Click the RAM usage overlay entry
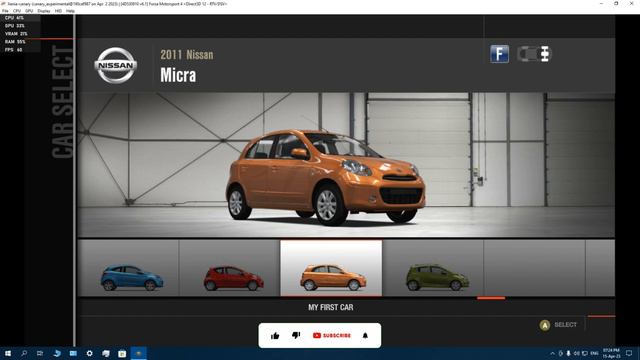 coord(15,42)
